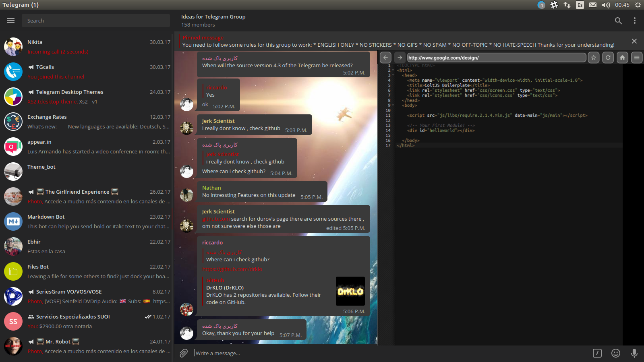Focus the Search field in chat list

pos(96,21)
